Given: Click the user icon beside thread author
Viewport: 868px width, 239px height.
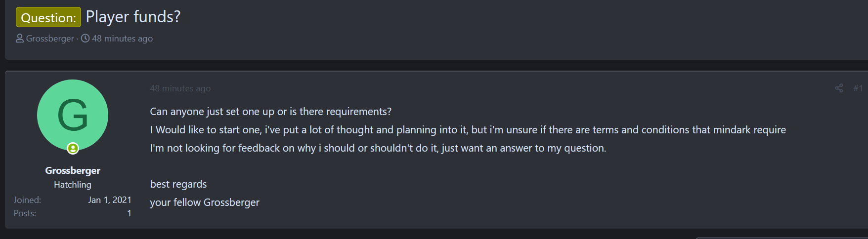Looking at the screenshot, I should tap(20, 38).
